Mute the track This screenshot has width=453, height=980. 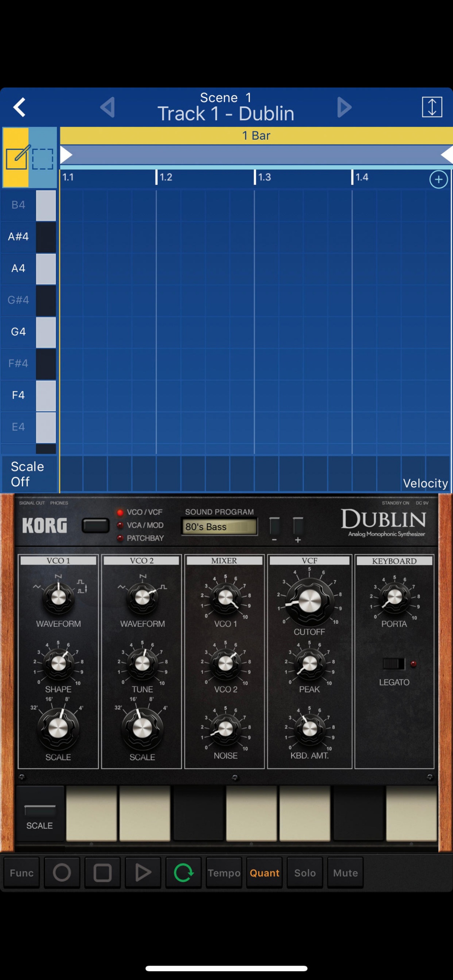pos(345,873)
